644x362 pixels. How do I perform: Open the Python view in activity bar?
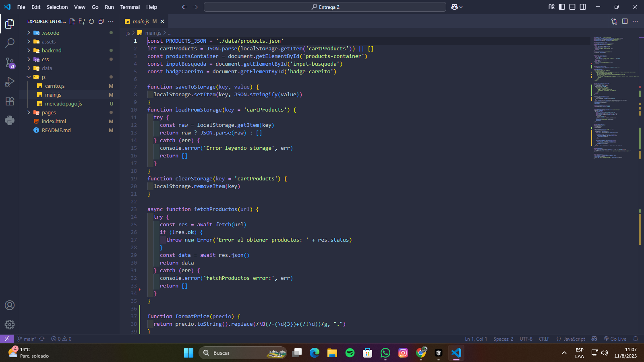10,120
